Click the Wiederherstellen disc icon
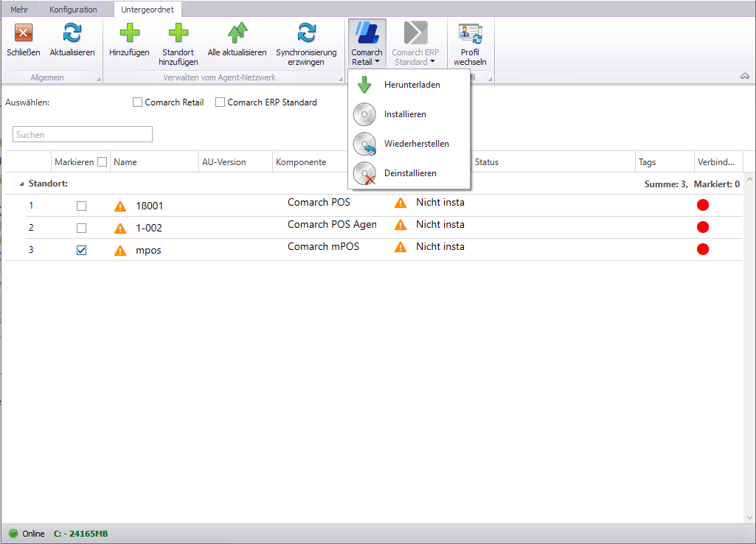 coord(364,144)
